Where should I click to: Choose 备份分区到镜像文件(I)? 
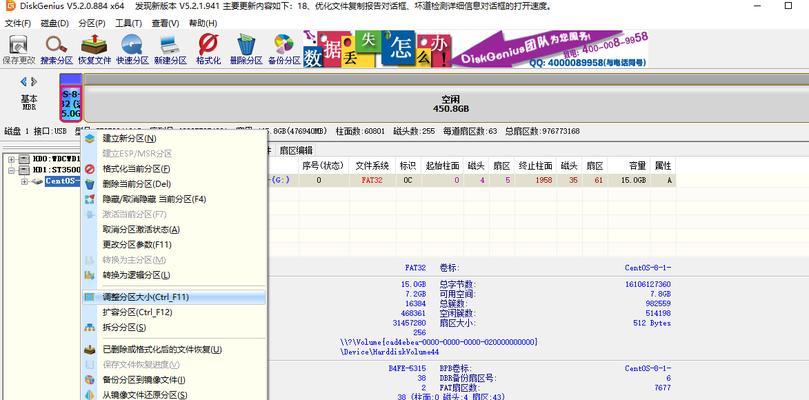(174, 380)
